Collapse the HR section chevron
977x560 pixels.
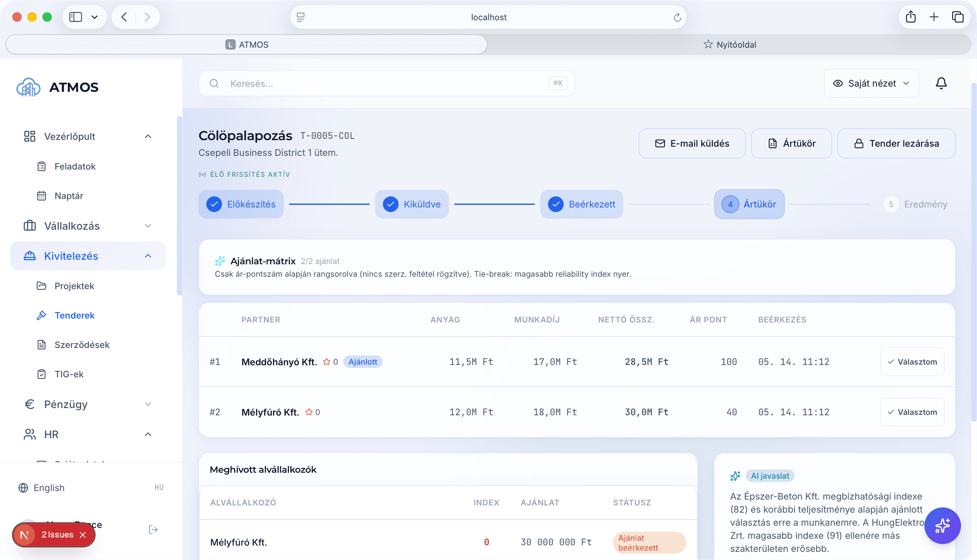coord(148,434)
